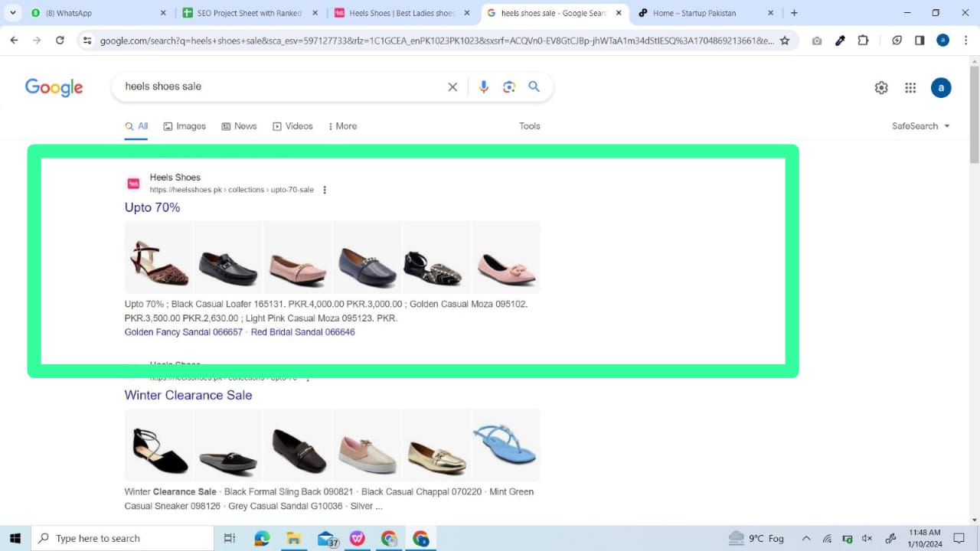Open File Explorer from the taskbar
The height and width of the screenshot is (551, 980).
click(294, 538)
